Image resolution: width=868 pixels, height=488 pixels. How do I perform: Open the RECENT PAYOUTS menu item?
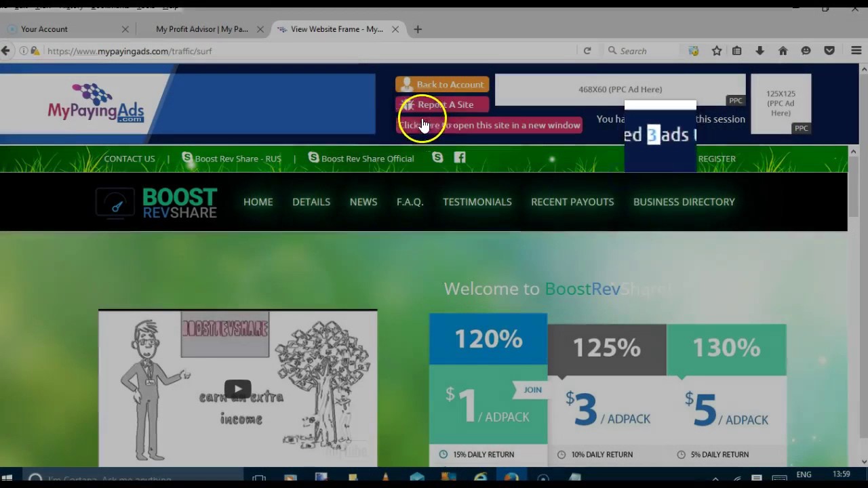572,202
